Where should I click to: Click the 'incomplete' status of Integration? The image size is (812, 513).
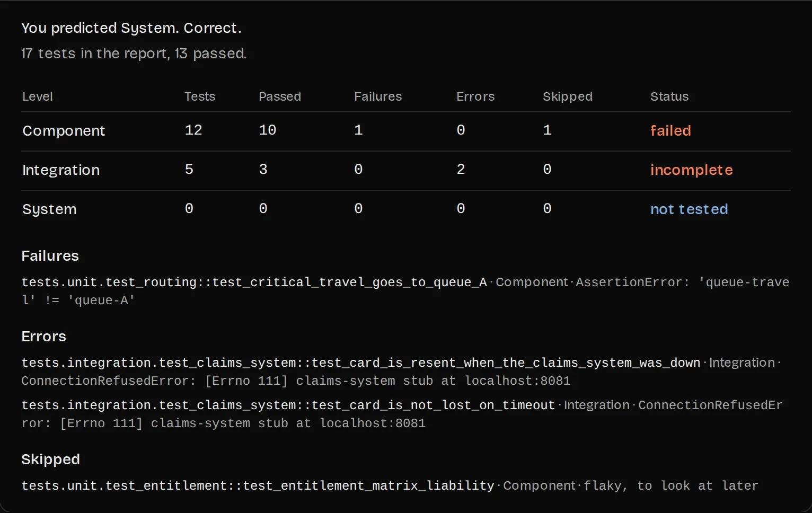(x=692, y=170)
